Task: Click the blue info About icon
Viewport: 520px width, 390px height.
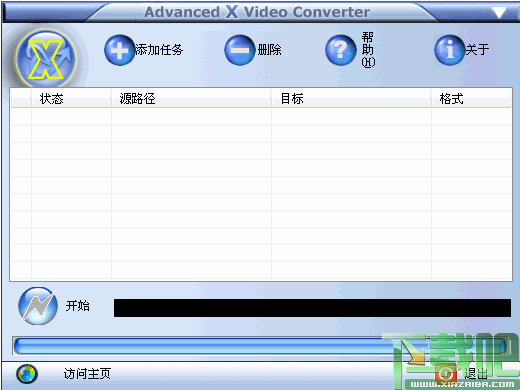Action: click(450, 50)
